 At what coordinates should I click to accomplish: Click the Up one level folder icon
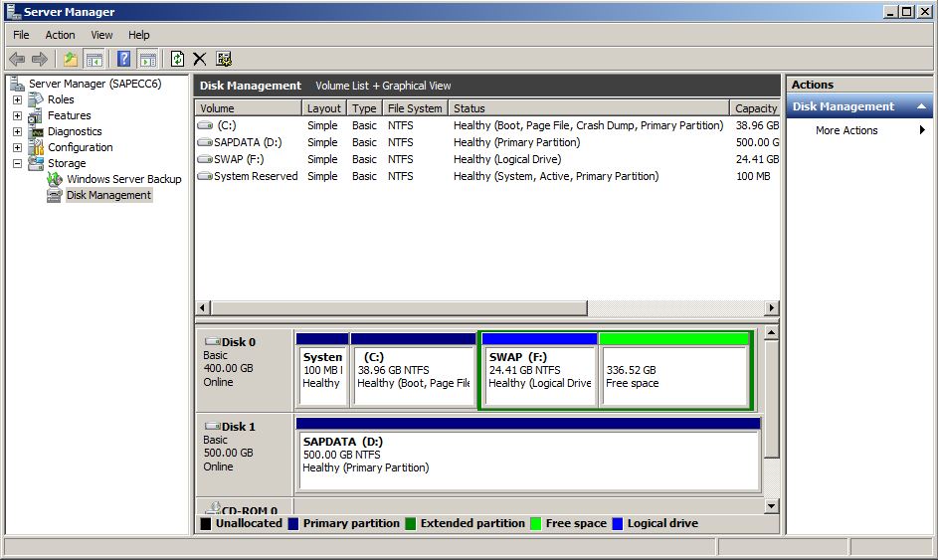click(x=71, y=59)
